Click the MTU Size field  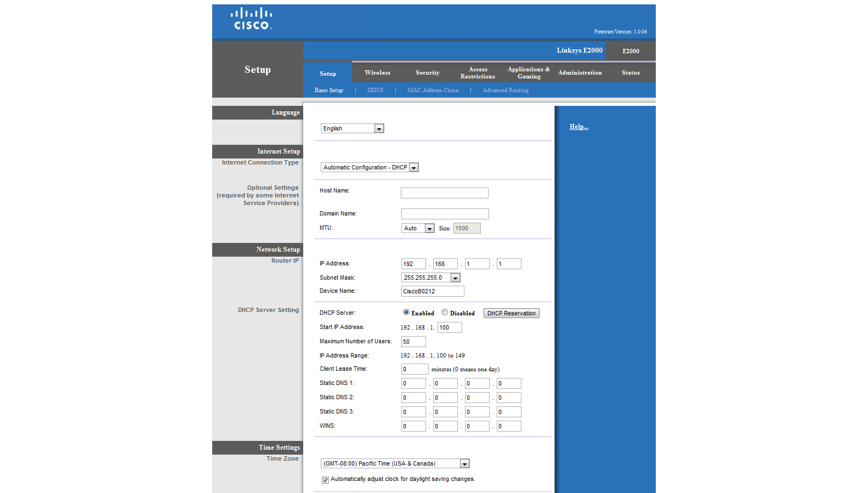pos(467,228)
